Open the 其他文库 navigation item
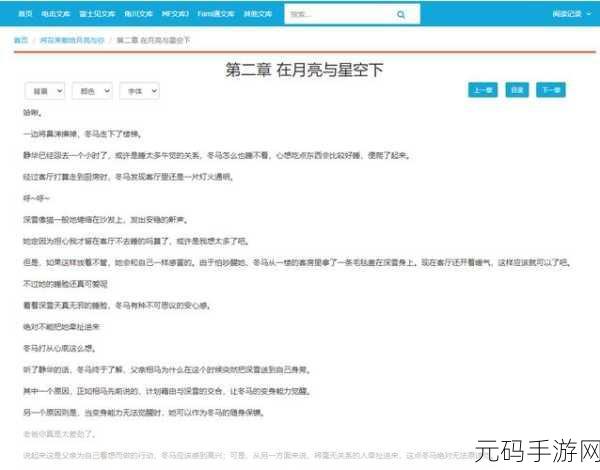This screenshot has width=600, height=470. pos(258,14)
